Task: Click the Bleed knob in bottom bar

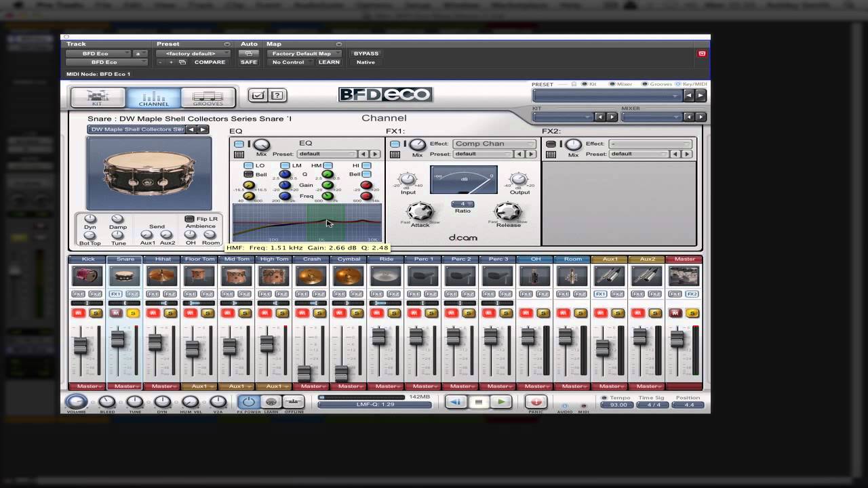Action: tap(107, 402)
